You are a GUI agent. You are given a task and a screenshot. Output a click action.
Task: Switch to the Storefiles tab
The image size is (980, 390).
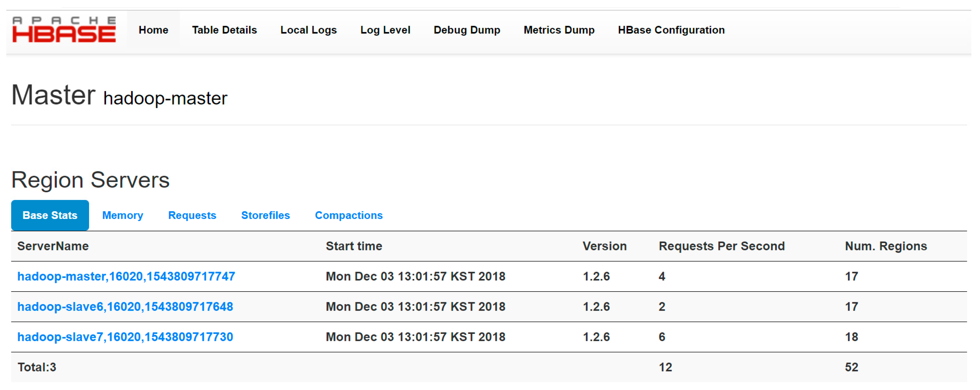[x=265, y=215]
